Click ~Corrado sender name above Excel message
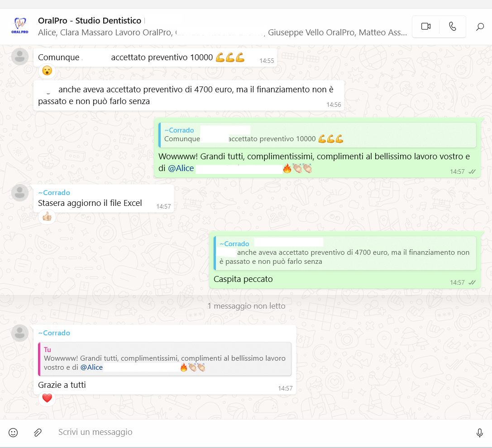 coord(54,193)
